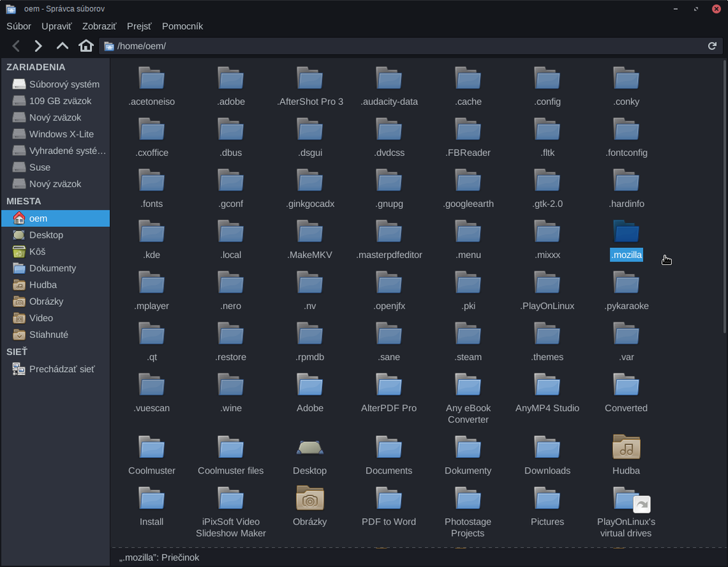728x567 pixels.
Task: Open Kôš trash in sidebar
Action: pyautogui.click(x=56, y=252)
